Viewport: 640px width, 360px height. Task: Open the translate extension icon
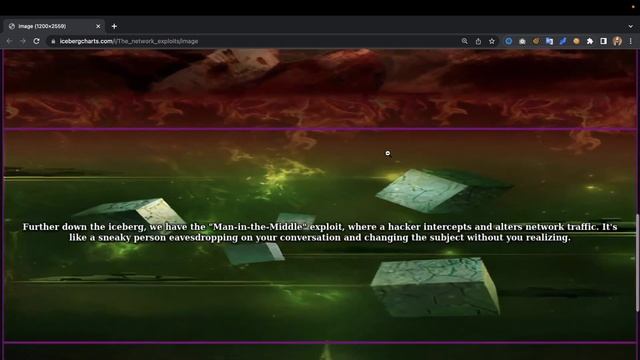[549, 41]
